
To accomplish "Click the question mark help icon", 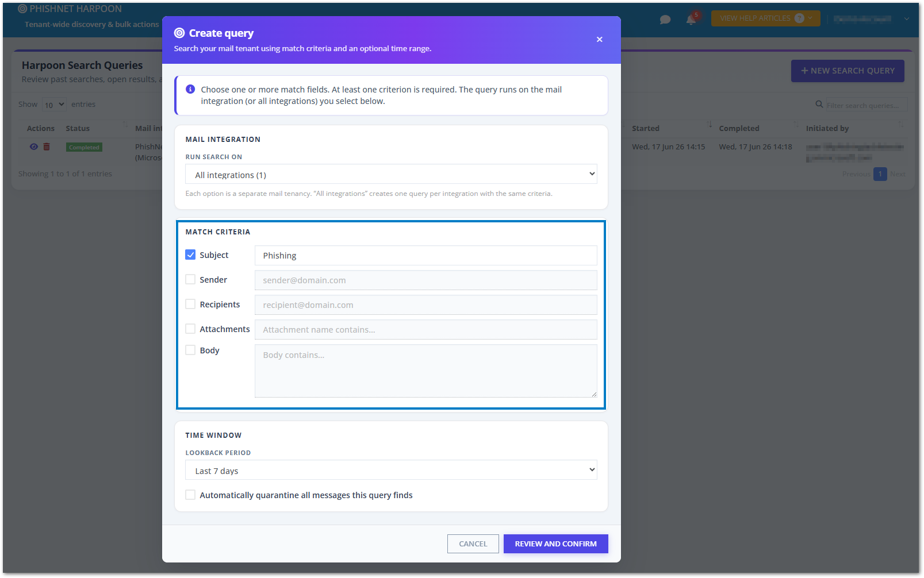I will (x=799, y=18).
